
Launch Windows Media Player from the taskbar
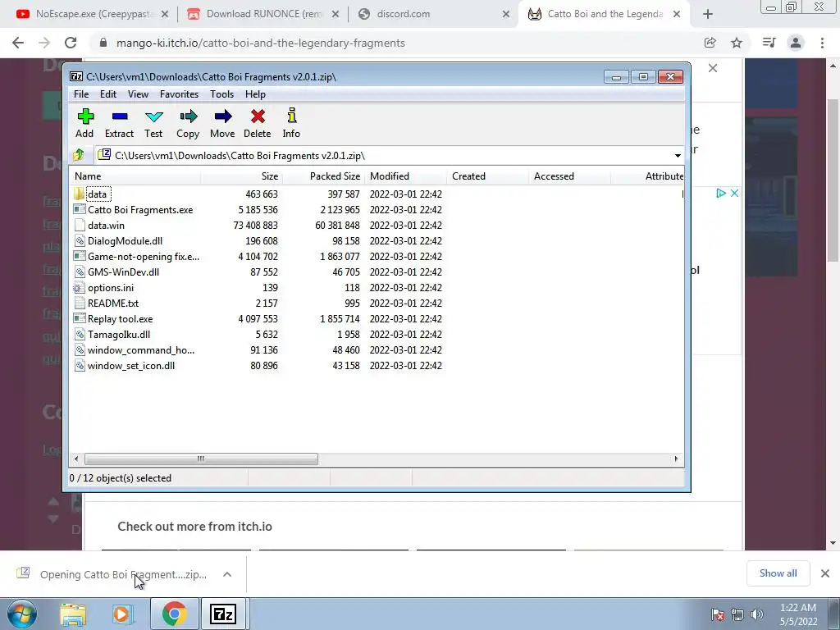pos(121,614)
